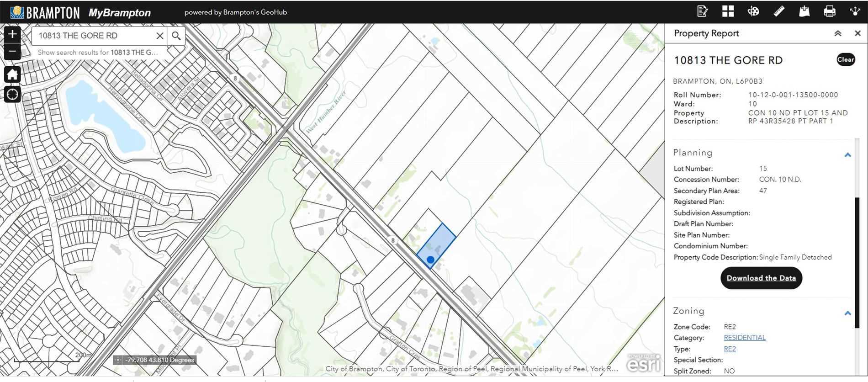This screenshot has width=868, height=382.
Task: Select roll number 10-12-0-001-13500-0000
Action: point(793,95)
